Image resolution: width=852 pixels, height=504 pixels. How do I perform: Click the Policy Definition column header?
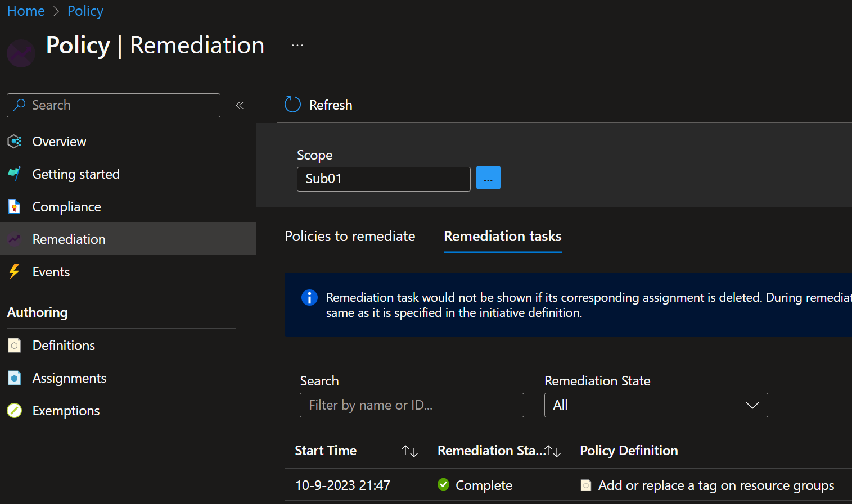click(x=629, y=451)
